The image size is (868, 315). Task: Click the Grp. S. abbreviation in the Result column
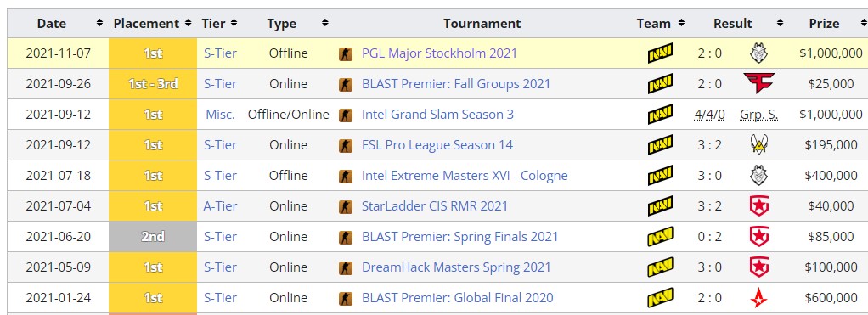point(758,115)
